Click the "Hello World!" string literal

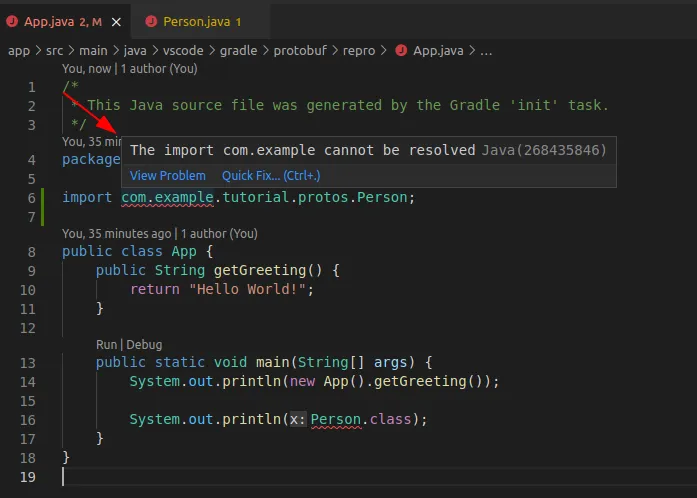[x=248, y=289]
